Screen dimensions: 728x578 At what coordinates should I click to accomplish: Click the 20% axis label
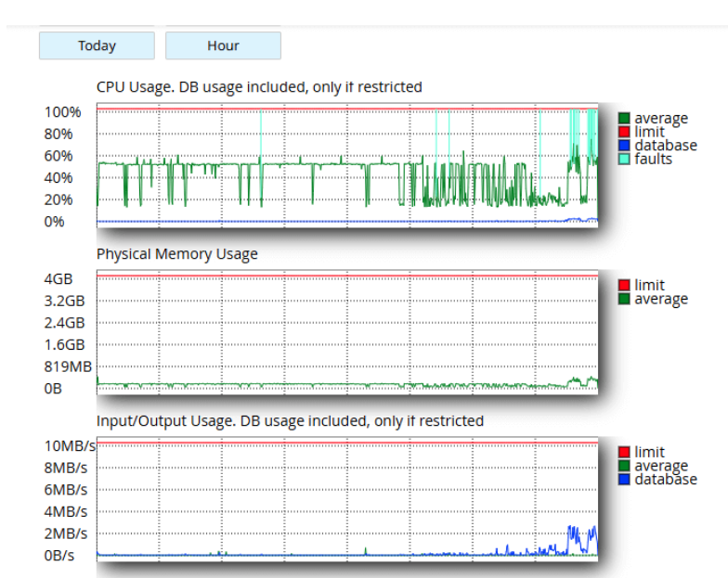click(x=58, y=200)
